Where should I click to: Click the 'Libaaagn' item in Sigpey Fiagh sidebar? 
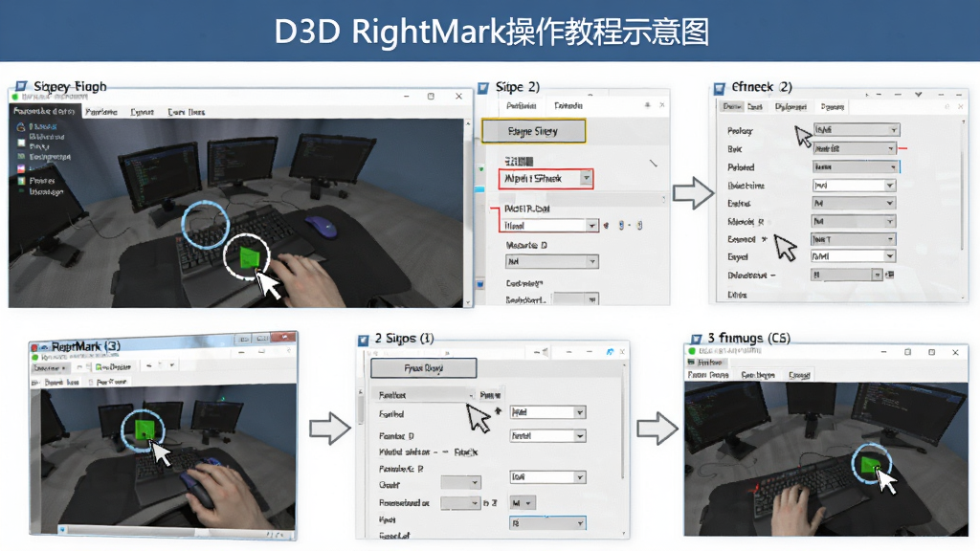pos(46,191)
